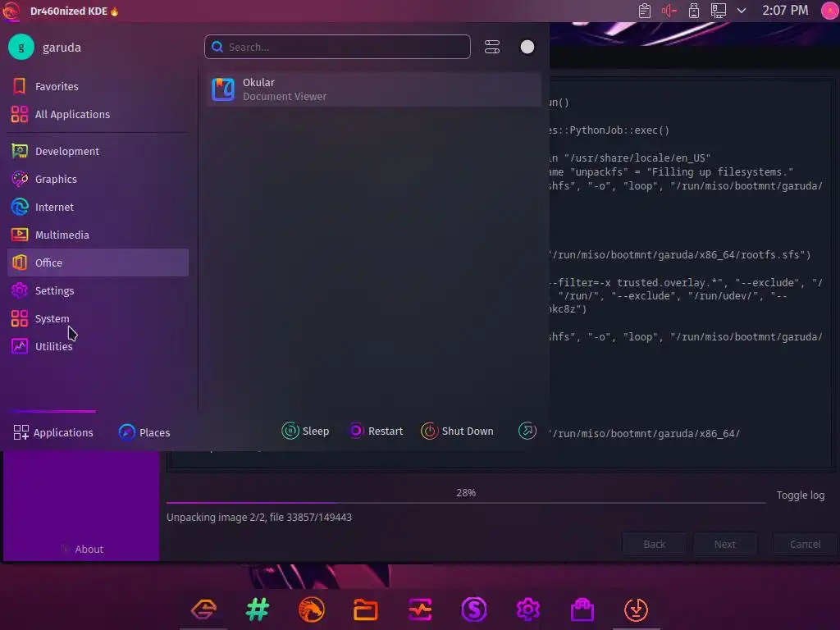Open the file manager dock icon

pyautogui.click(x=366, y=609)
